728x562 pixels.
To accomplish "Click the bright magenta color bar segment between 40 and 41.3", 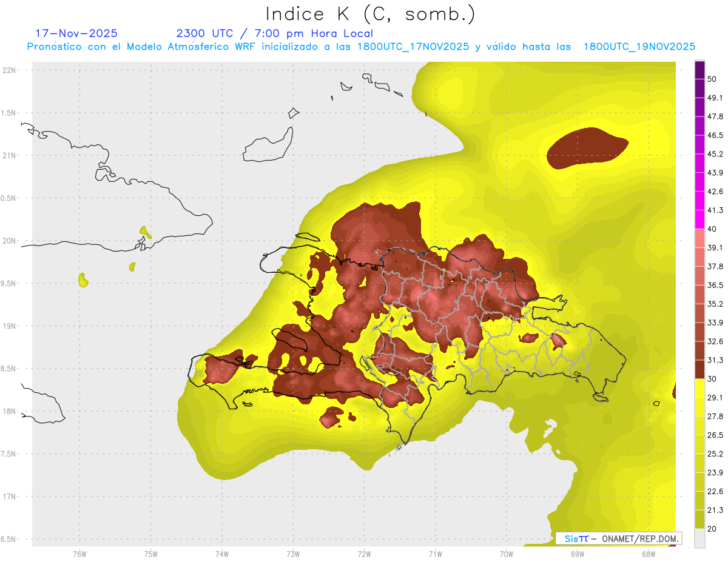I will click(699, 219).
